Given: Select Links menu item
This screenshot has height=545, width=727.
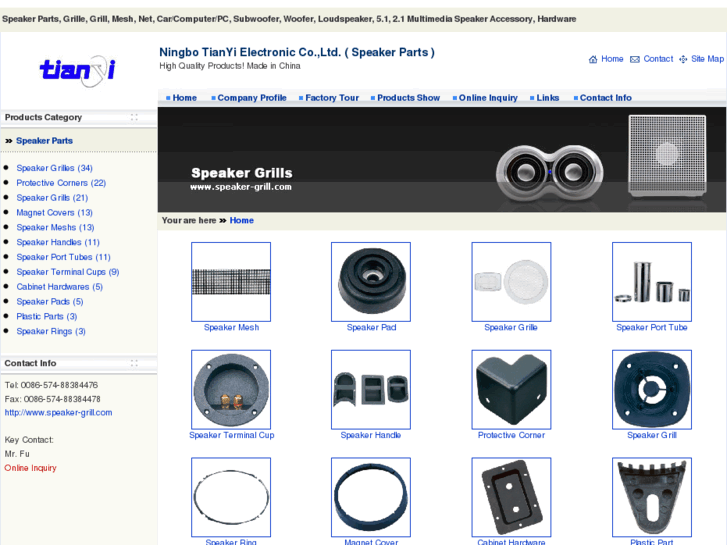Looking at the screenshot, I should [x=548, y=98].
